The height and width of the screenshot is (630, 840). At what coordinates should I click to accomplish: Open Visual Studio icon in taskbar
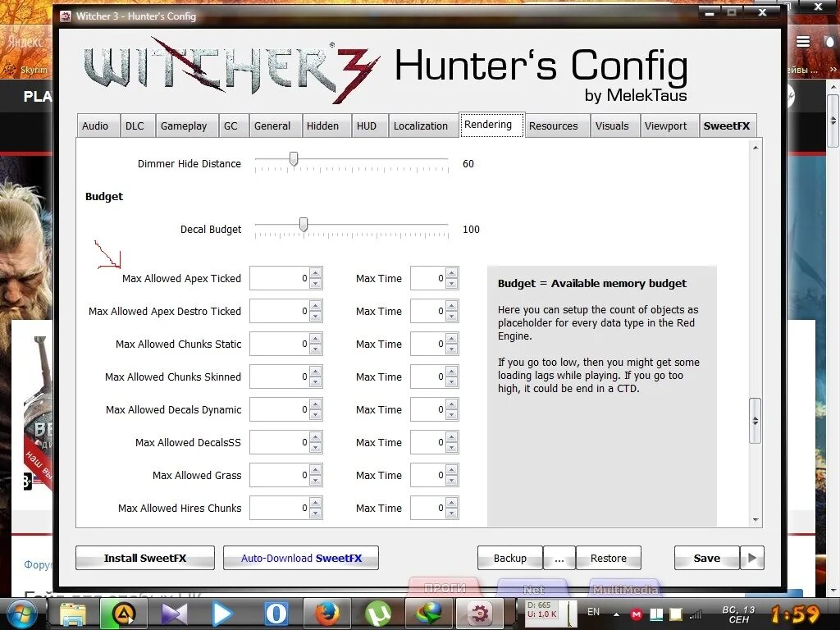point(174,614)
